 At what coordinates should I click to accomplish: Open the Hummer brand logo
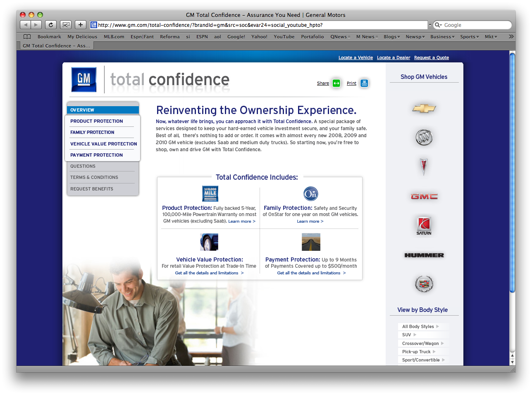(x=424, y=255)
